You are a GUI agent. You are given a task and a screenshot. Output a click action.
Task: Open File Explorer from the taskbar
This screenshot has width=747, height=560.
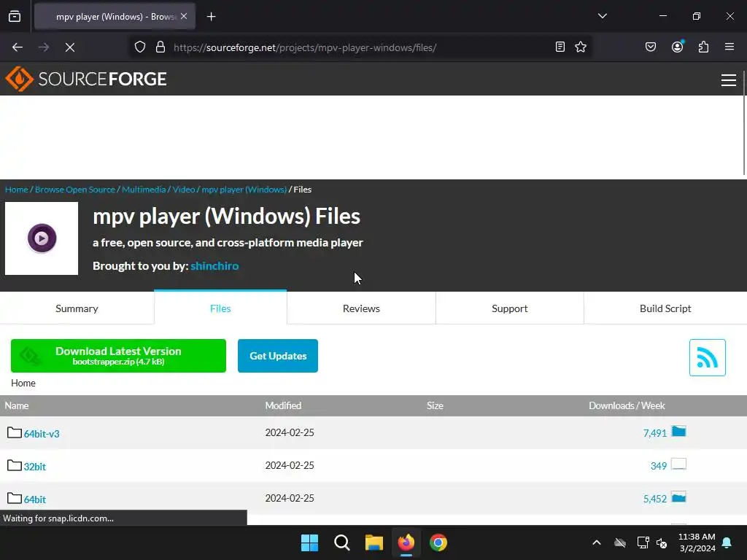tap(374, 542)
